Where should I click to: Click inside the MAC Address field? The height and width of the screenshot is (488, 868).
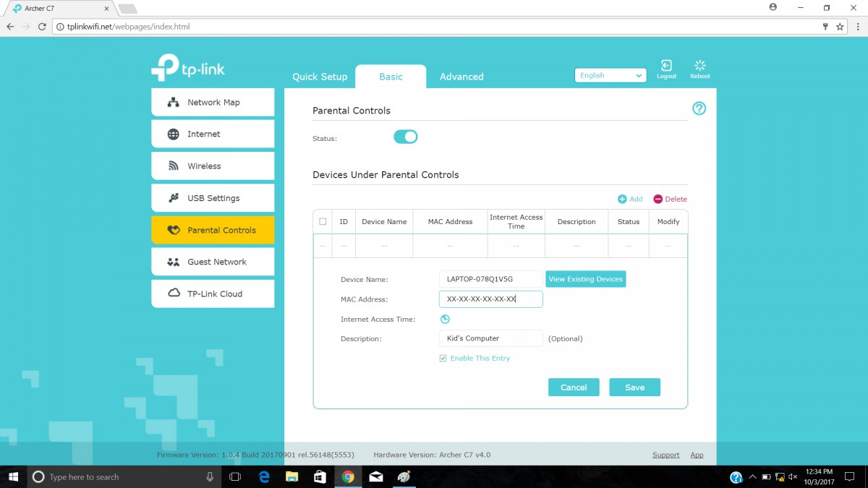coord(490,299)
